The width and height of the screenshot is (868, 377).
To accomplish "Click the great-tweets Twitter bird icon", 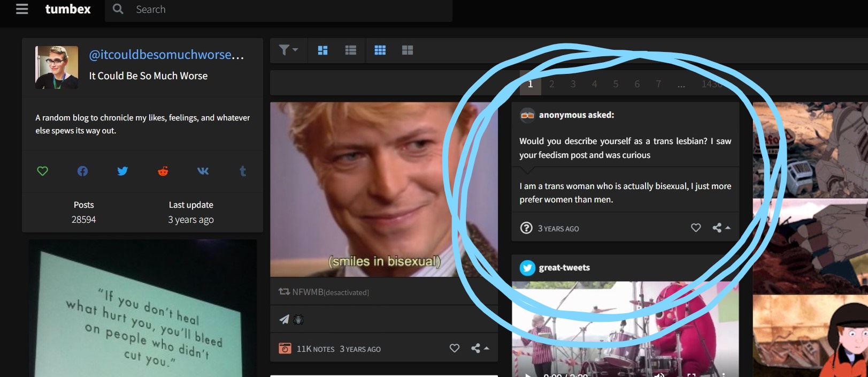I will click(x=528, y=268).
